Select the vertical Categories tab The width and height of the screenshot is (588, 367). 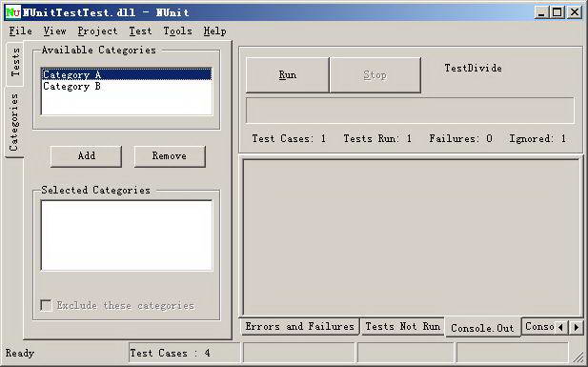click(x=14, y=122)
